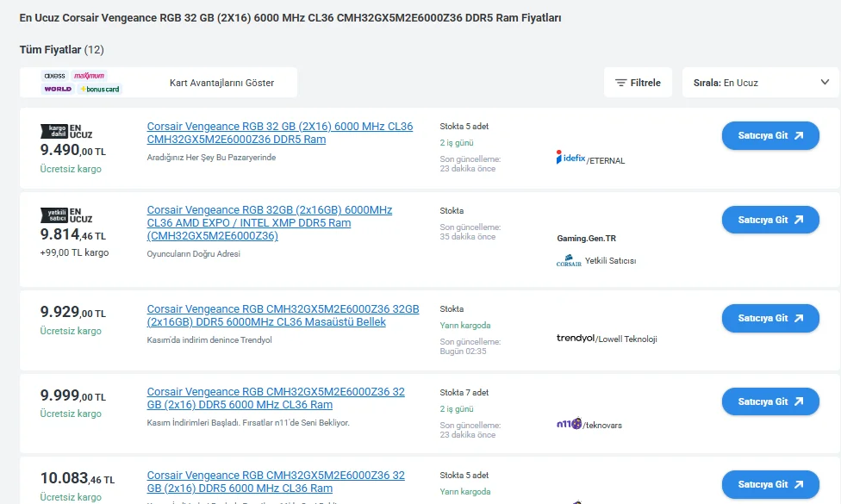Click the filter lines icon in Filtrele
841x504 pixels.
(x=620, y=83)
